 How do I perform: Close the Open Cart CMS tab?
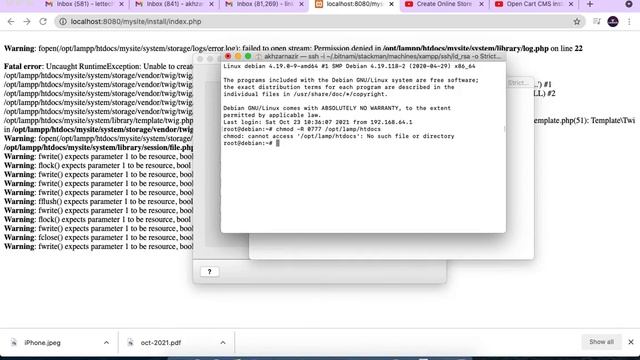point(571,4)
